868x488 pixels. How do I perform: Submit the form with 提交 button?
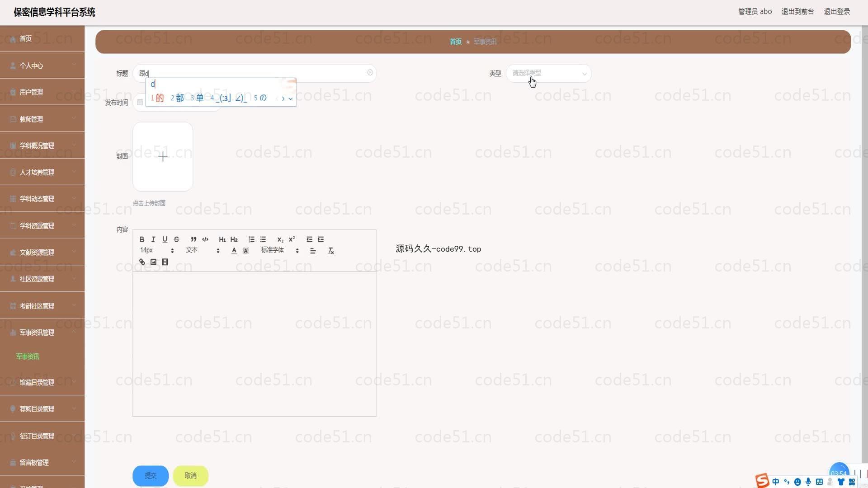click(x=151, y=476)
